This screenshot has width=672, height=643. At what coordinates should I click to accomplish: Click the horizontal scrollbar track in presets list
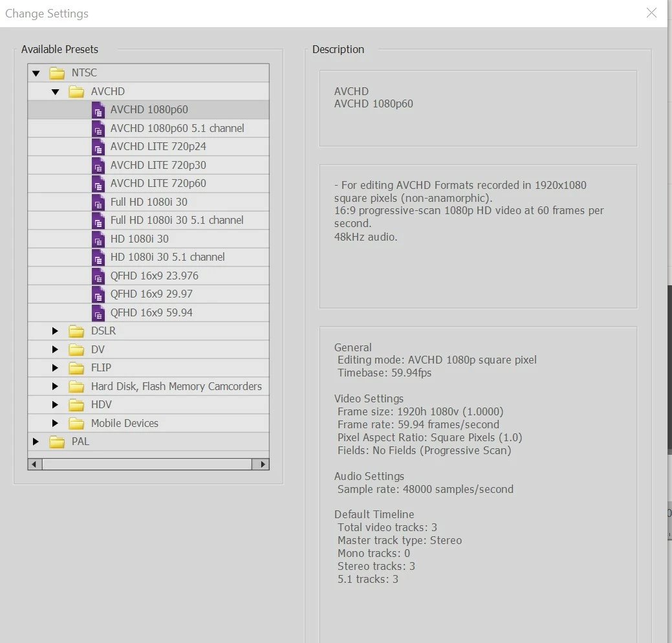coord(147,464)
